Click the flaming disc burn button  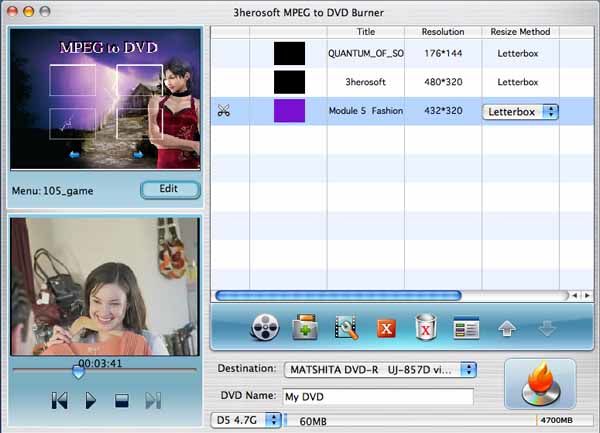[x=540, y=384]
